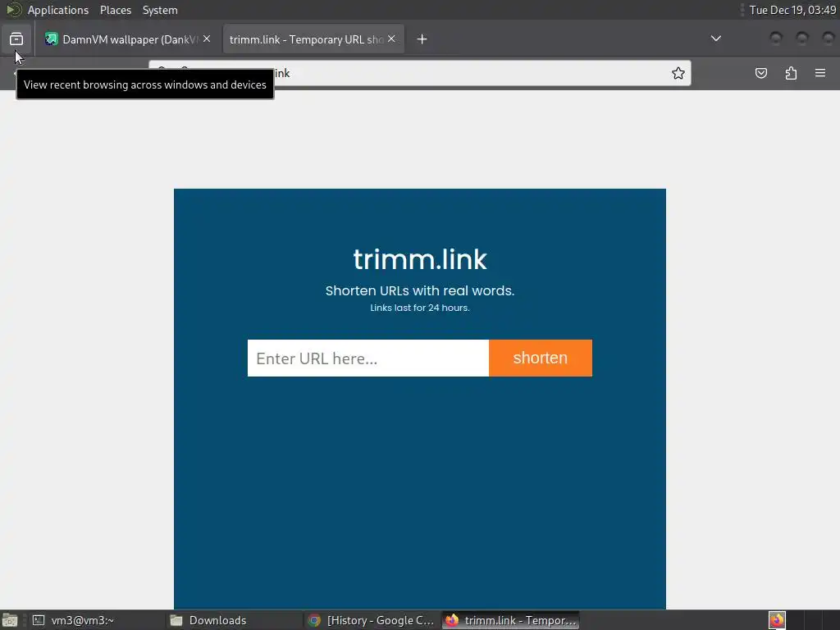Click show desktop icon in bottom panel
Screen dimensions: 840x630
(10, 620)
